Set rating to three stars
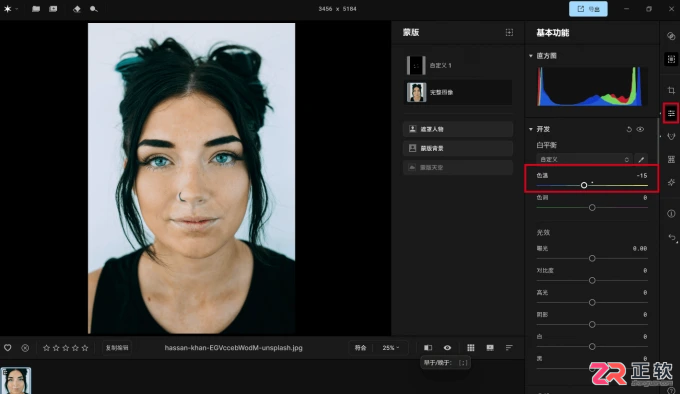680x394 pixels. 65,348
